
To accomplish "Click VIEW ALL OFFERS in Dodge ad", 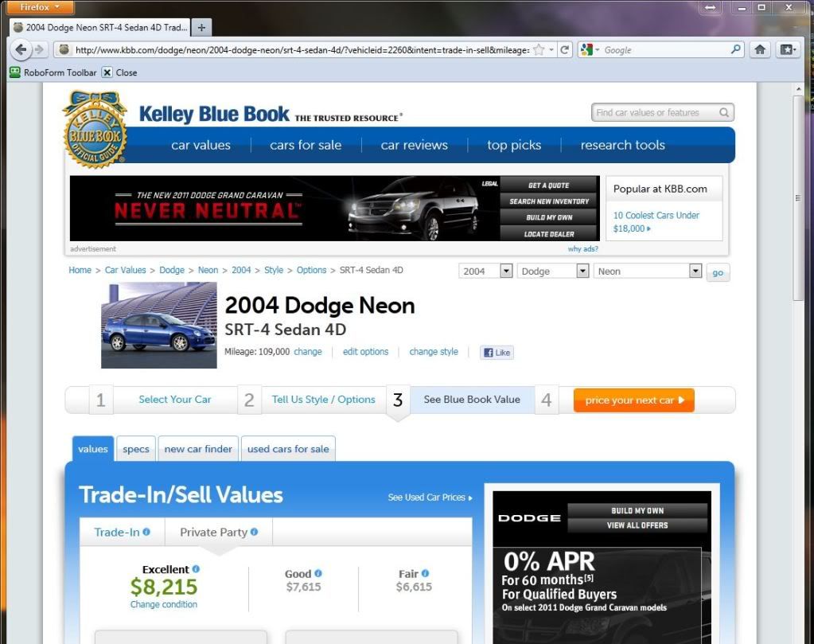I will (x=637, y=525).
